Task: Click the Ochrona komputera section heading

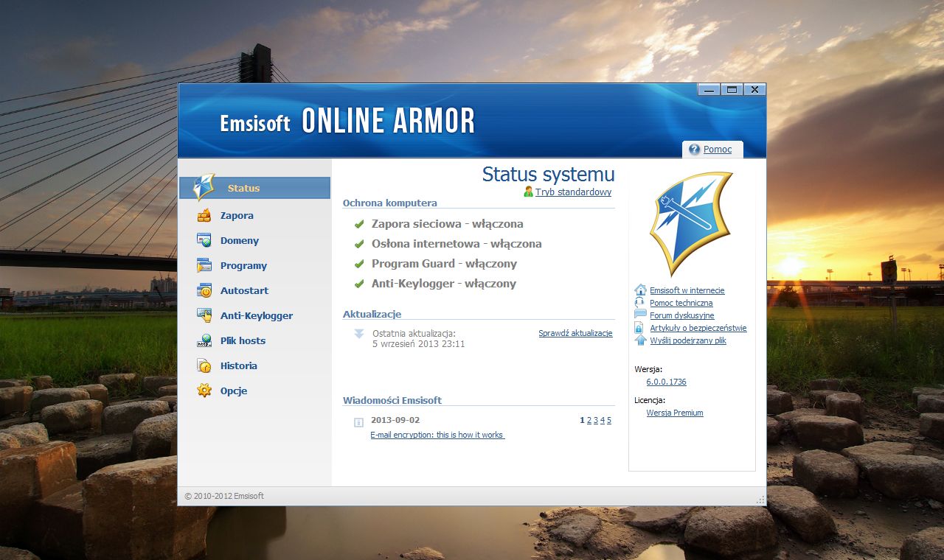Action: tap(390, 203)
